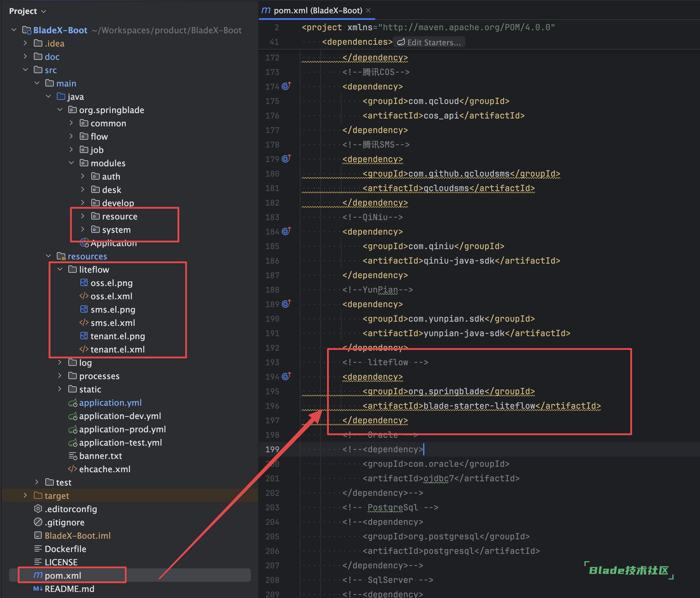Viewport: 700px width, 598px height.
Task: Click gutter dependency icon on line 174
Action: (286, 86)
